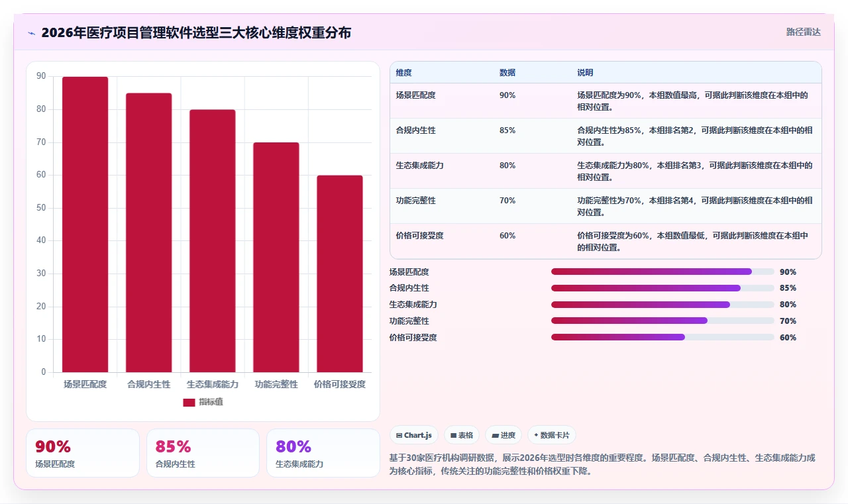Click the 50 y-axis tick label

click(41, 208)
